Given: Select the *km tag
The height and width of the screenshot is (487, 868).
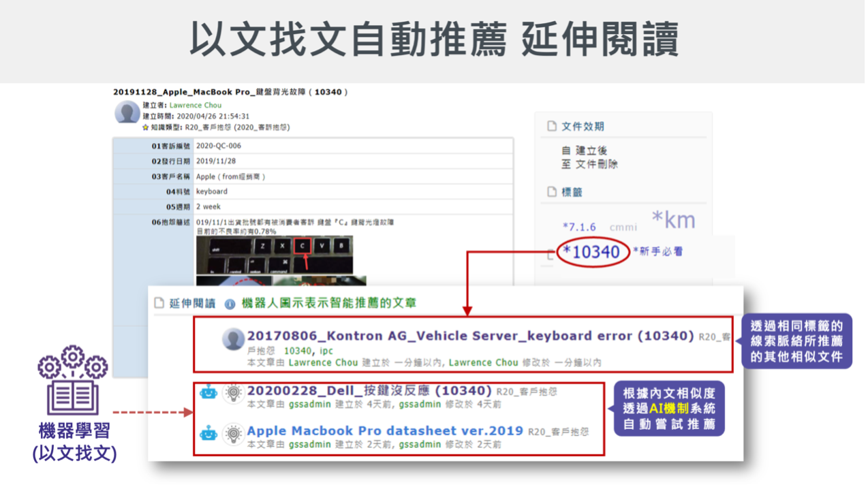Looking at the screenshot, I should pos(673,219).
